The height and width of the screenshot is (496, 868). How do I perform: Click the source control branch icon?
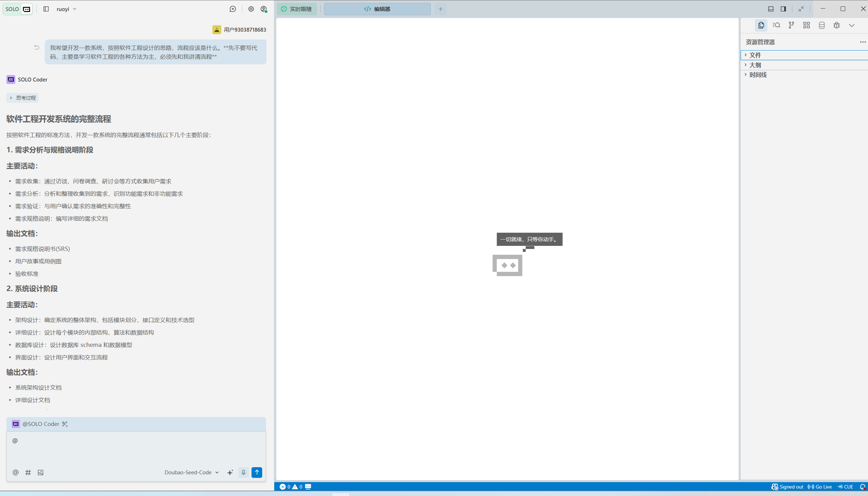(791, 25)
